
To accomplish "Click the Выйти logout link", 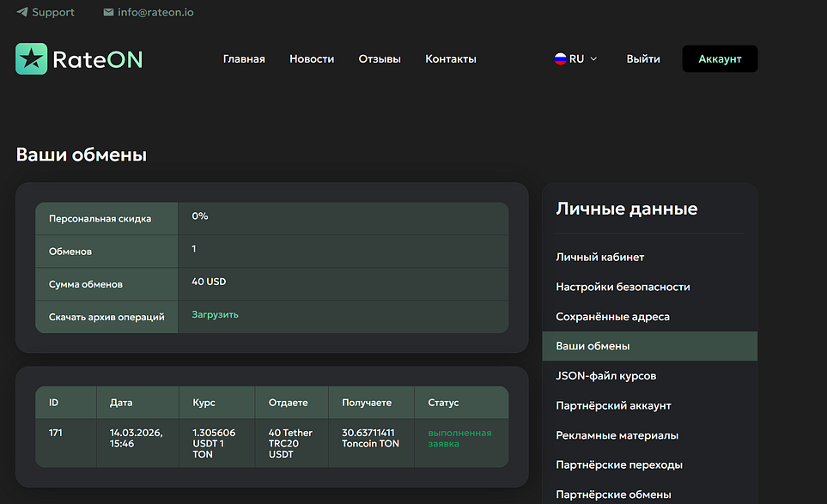I will [x=643, y=59].
